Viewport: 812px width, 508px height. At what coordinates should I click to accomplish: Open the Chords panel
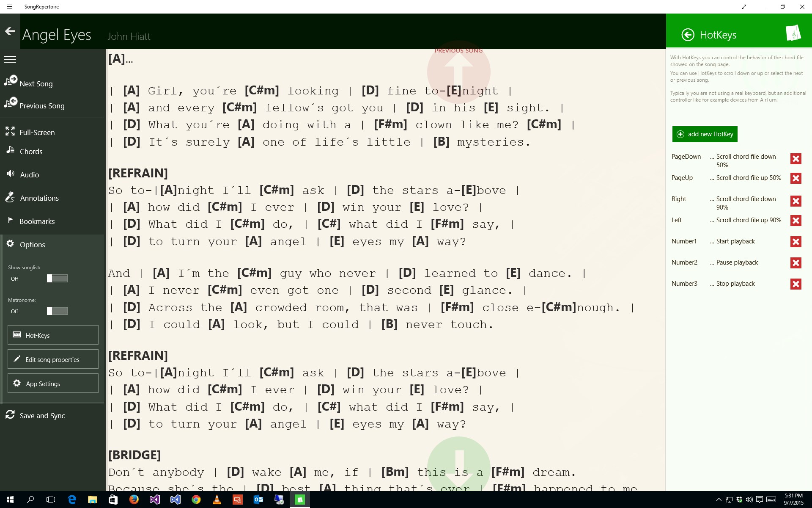pyautogui.click(x=31, y=152)
